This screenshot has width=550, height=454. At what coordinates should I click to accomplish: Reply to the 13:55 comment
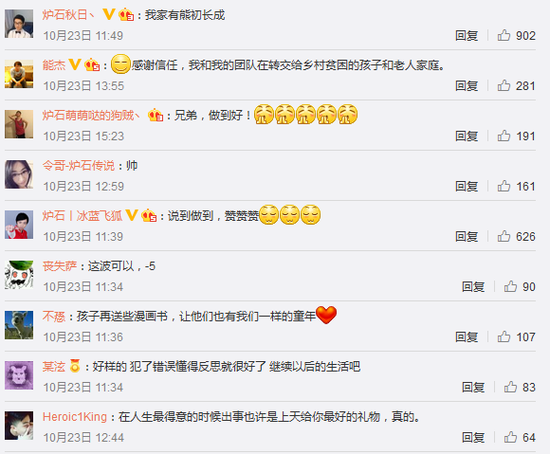click(x=467, y=86)
